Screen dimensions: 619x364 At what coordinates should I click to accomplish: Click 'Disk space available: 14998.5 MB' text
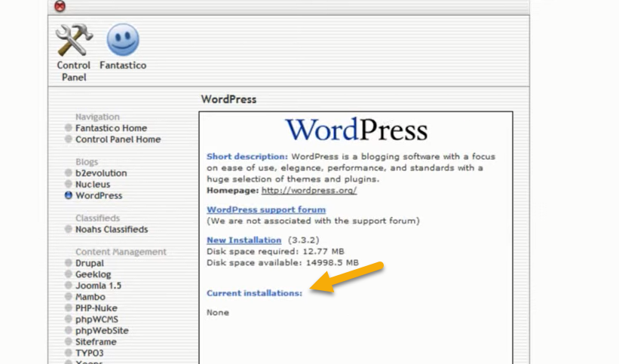[x=283, y=262]
